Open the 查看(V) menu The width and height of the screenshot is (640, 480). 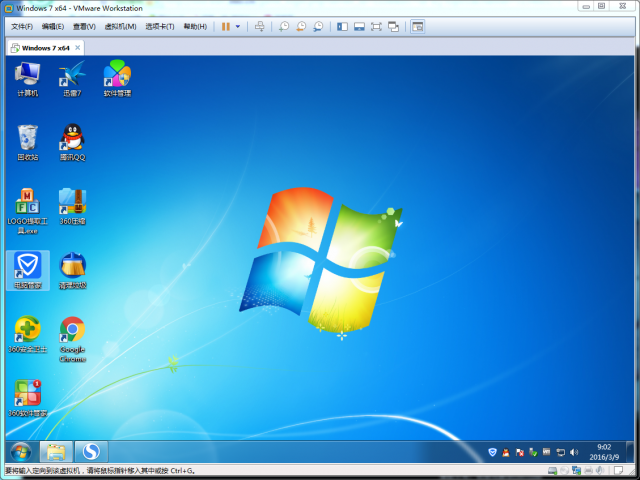tap(84, 27)
